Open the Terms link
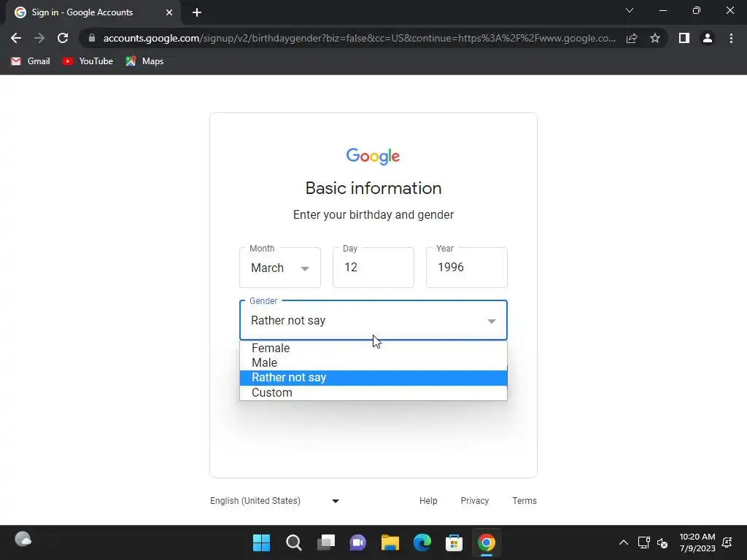This screenshot has width=747, height=560. [525, 501]
